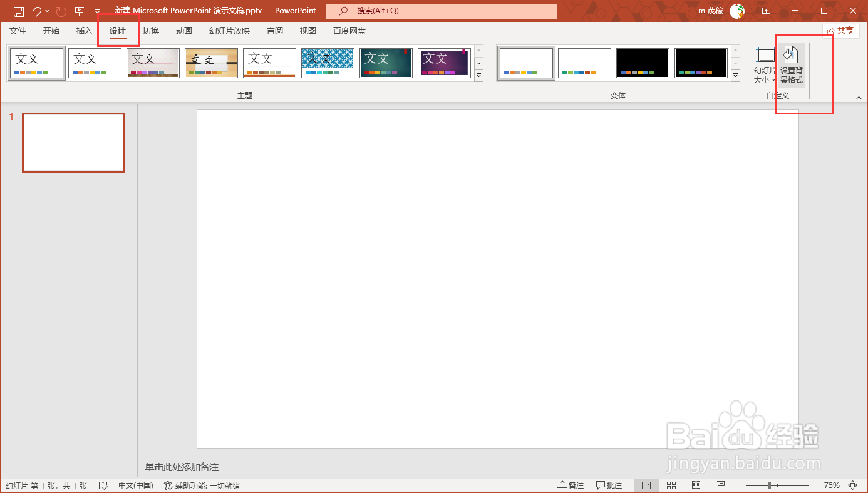Fit slide to current window icon
The image size is (868, 493).
pos(853,485)
